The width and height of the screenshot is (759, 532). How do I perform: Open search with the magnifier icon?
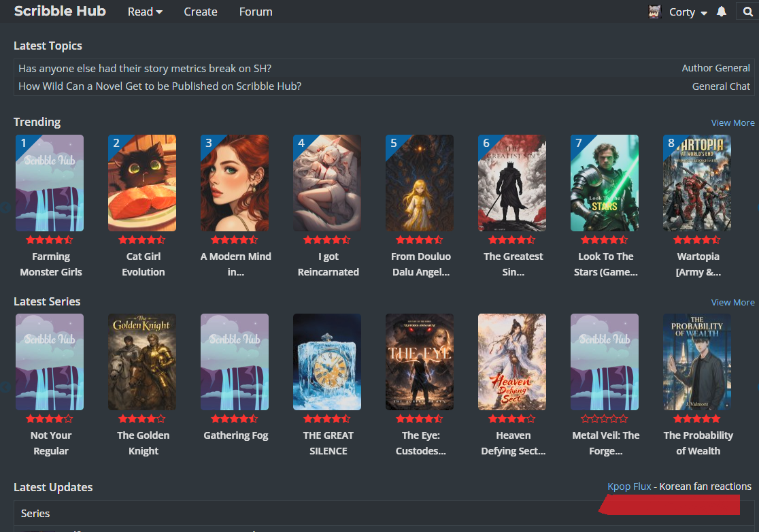coord(747,12)
